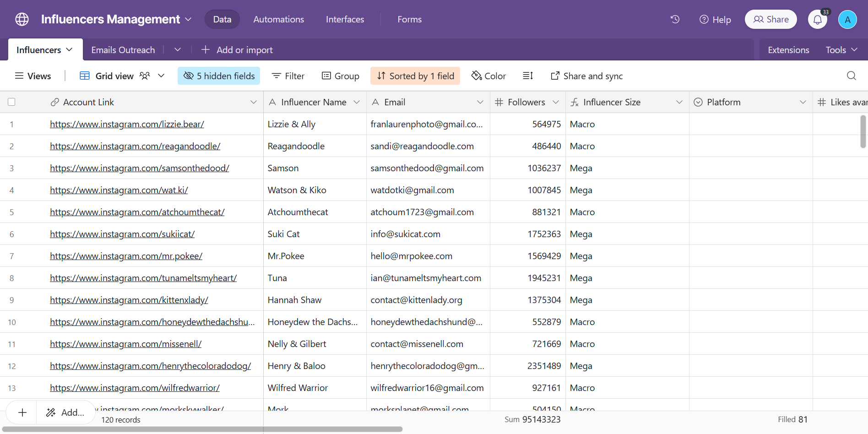Click the plus icon in Add or import
Image resolution: width=868 pixels, height=434 pixels.
point(206,49)
